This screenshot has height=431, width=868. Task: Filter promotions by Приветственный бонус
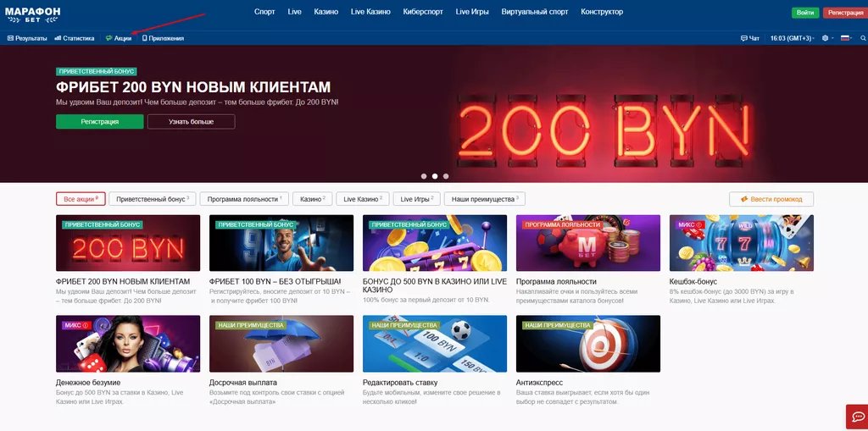pyautogui.click(x=153, y=199)
